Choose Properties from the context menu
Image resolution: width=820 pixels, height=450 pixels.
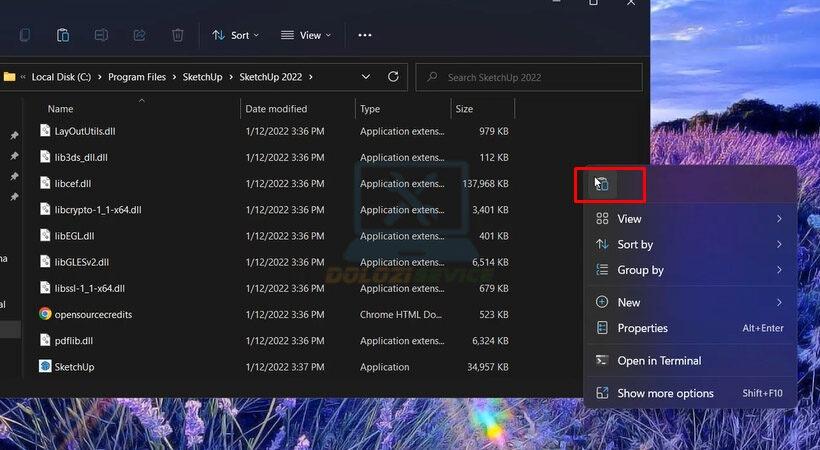[642, 328]
